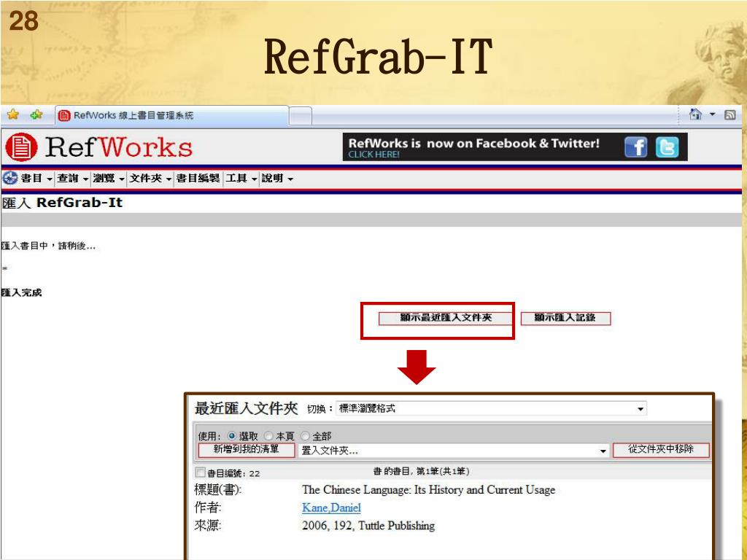Click the Favorites star icon
Image resolution: width=747 pixels, height=560 pixels.
click(13, 114)
